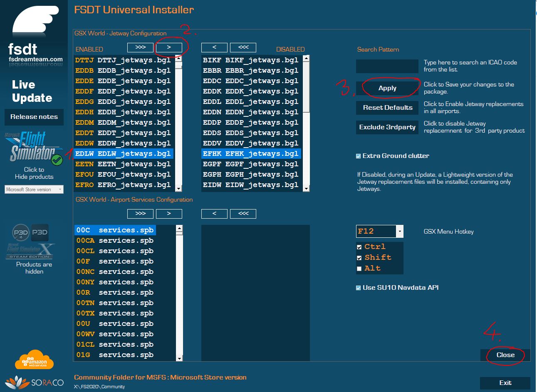Screen dimensions: 537x392
Task: Apply changes to the package
Action: click(x=387, y=88)
